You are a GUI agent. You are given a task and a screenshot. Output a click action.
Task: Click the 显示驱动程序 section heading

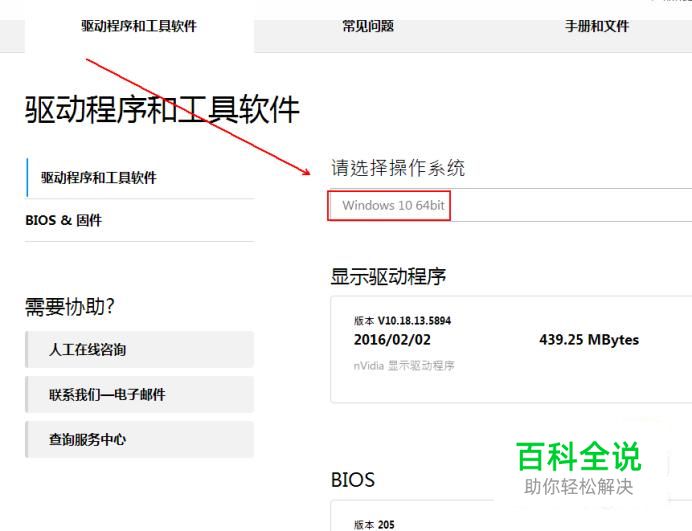(x=388, y=277)
